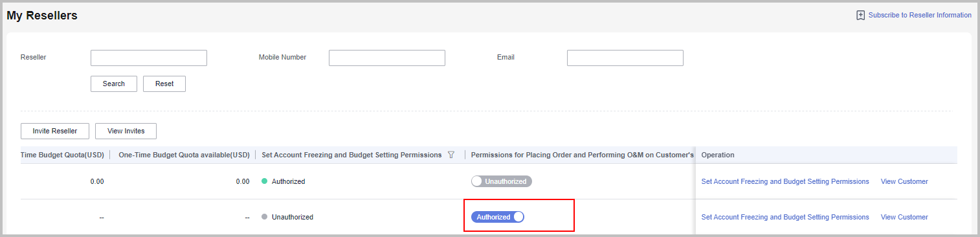Open Set Account Freezing permissions for first reseller

point(785,181)
